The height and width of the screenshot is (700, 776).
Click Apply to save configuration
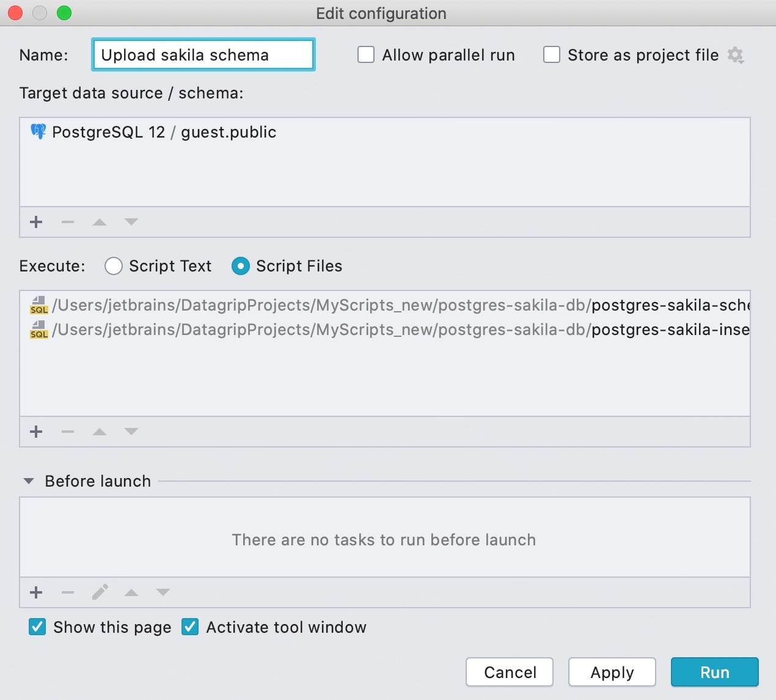click(x=612, y=672)
